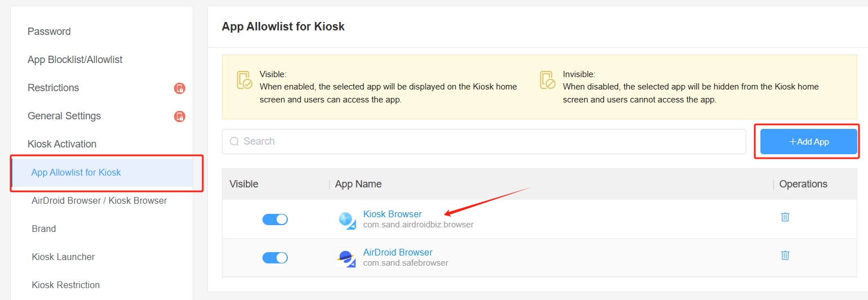Open the Brand settings page
Screen dimensions: 868x300
tap(44, 229)
